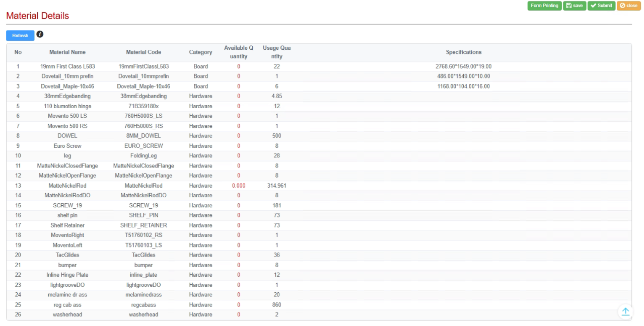Click material code '760H5000S_LS'

[144, 116]
